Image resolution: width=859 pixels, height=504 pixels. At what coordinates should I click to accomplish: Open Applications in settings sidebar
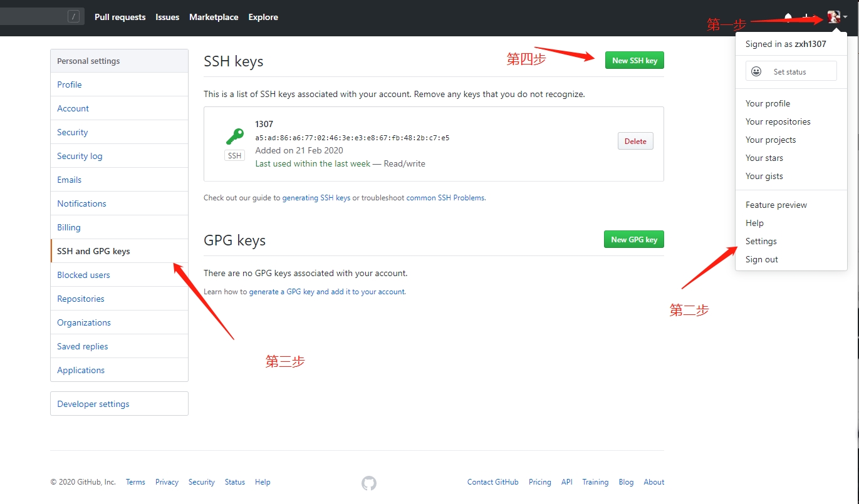(119, 370)
